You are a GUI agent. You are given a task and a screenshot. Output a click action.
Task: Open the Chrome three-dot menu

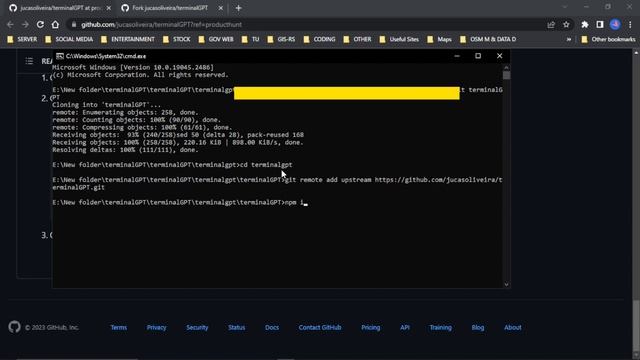pos(630,24)
